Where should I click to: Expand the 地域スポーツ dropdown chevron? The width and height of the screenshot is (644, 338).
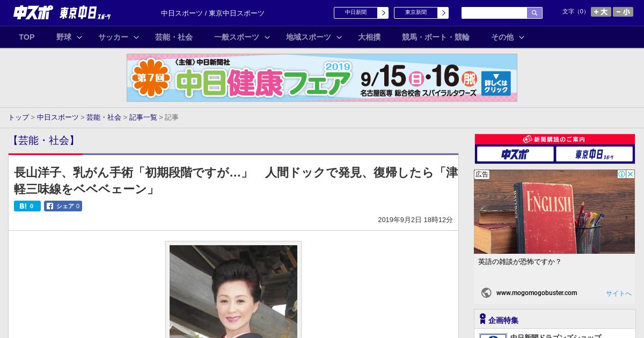tap(339, 37)
